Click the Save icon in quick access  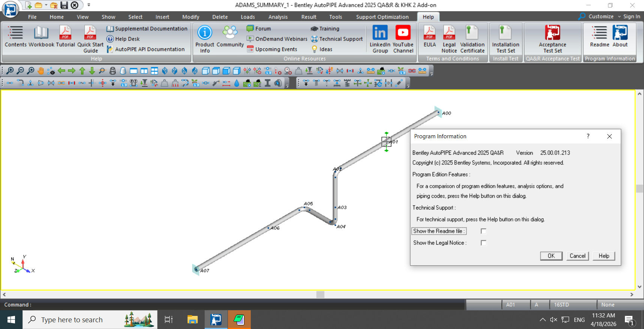coord(64,5)
